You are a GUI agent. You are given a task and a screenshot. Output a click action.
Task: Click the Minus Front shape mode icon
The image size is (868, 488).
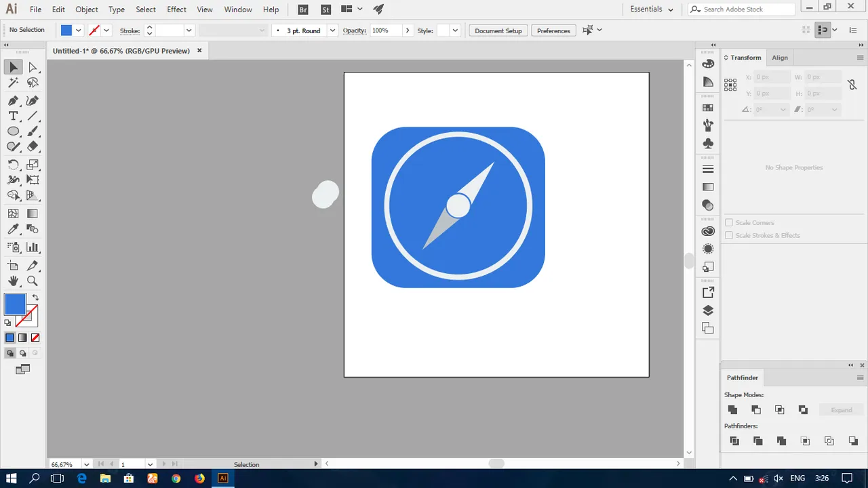756,410
